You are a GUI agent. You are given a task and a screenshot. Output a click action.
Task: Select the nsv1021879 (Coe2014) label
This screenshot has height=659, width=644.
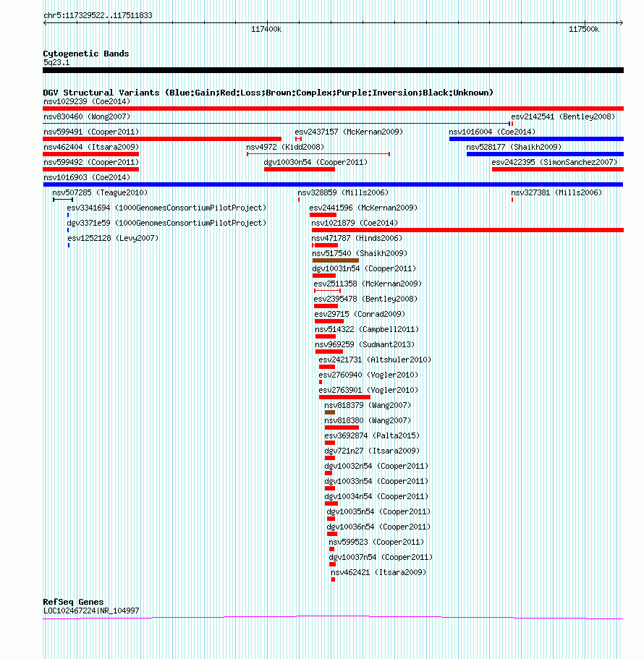[355, 223]
